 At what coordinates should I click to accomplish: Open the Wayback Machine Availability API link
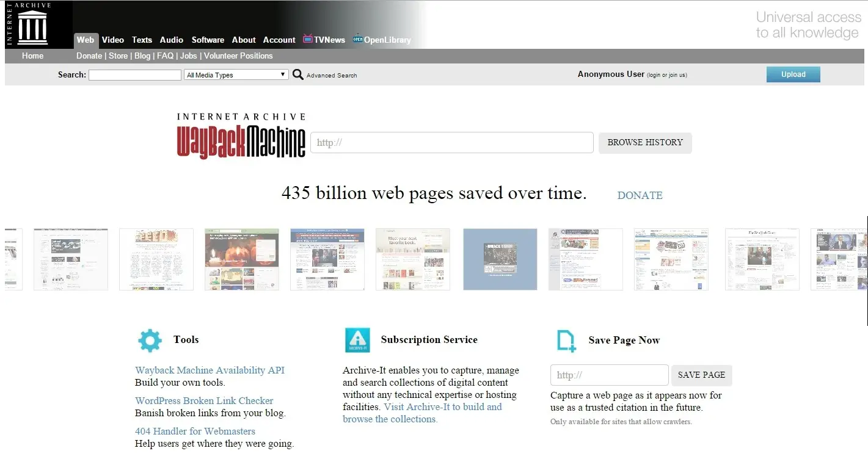(x=210, y=370)
